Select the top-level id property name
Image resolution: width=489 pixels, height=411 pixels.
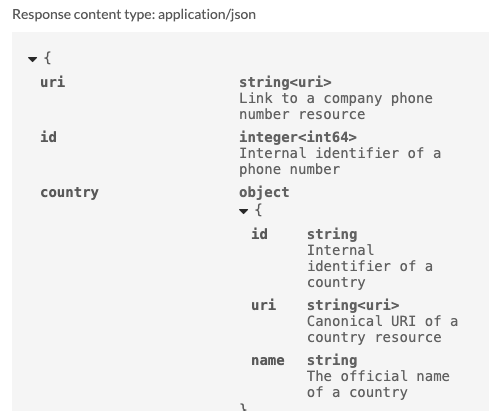point(49,137)
